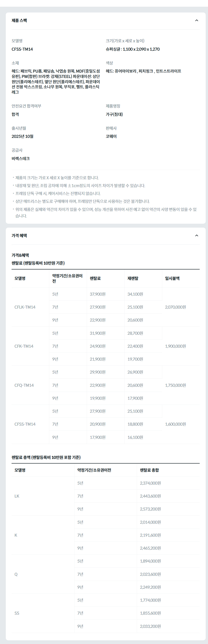Click the re-rental fee '22,400원'
The image size is (208, 644).
tap(135, 346)
